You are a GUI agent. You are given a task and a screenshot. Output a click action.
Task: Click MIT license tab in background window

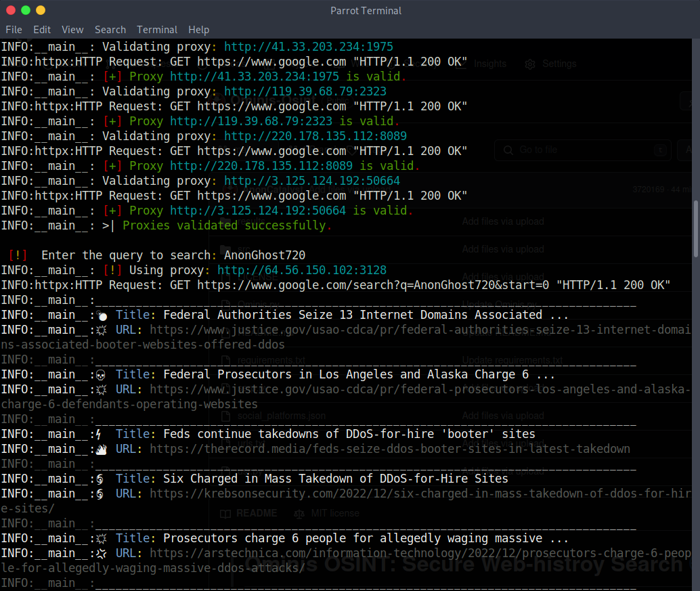327,513
